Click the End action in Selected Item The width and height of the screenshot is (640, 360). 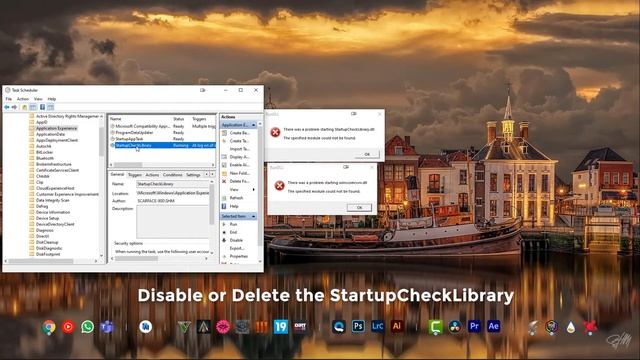[x=233, y=232]
